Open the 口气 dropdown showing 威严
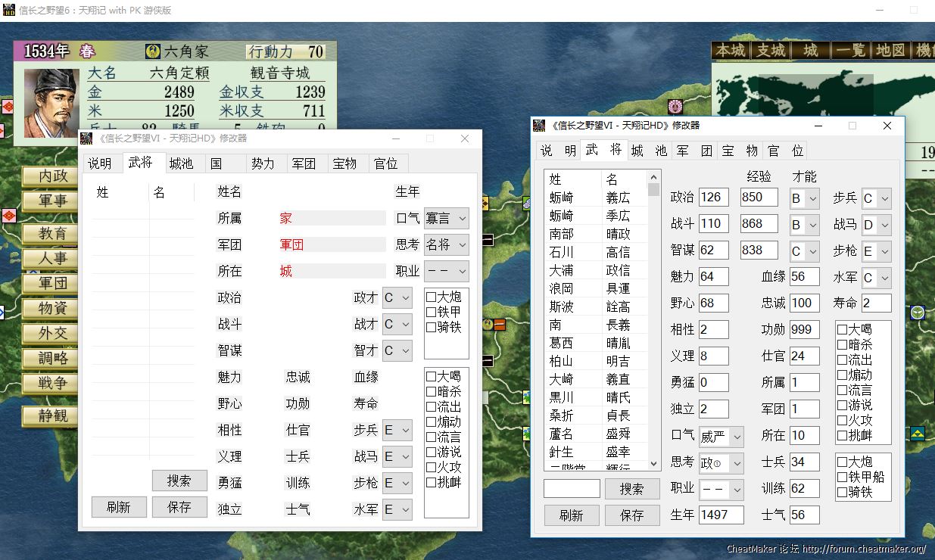935x560 pixels. pos(721,436)
